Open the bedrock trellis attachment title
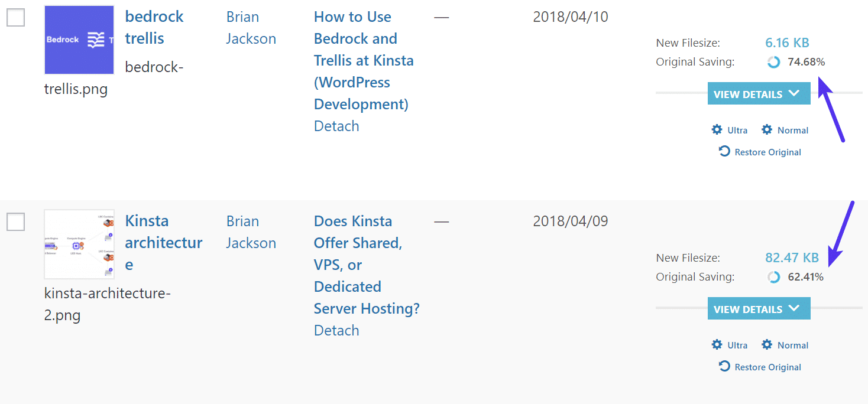This screenshot has width=868, height=404. click(x=154, y=27)
